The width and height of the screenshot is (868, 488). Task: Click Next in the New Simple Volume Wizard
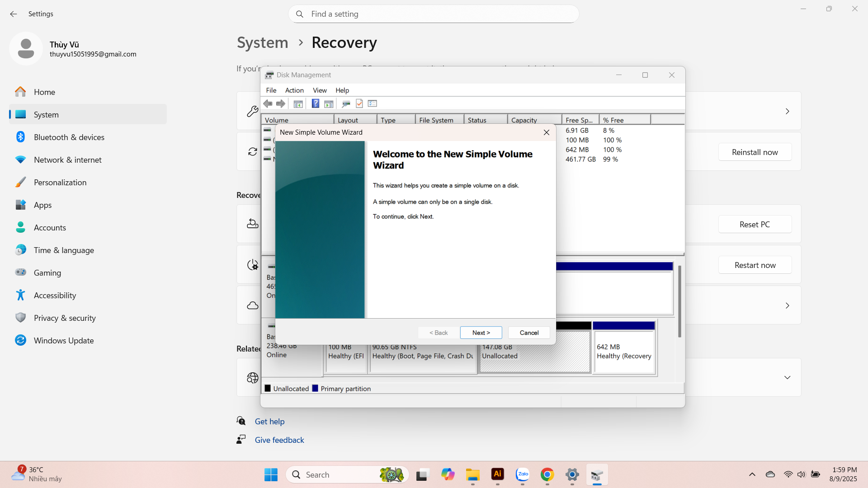coord(481,333)
